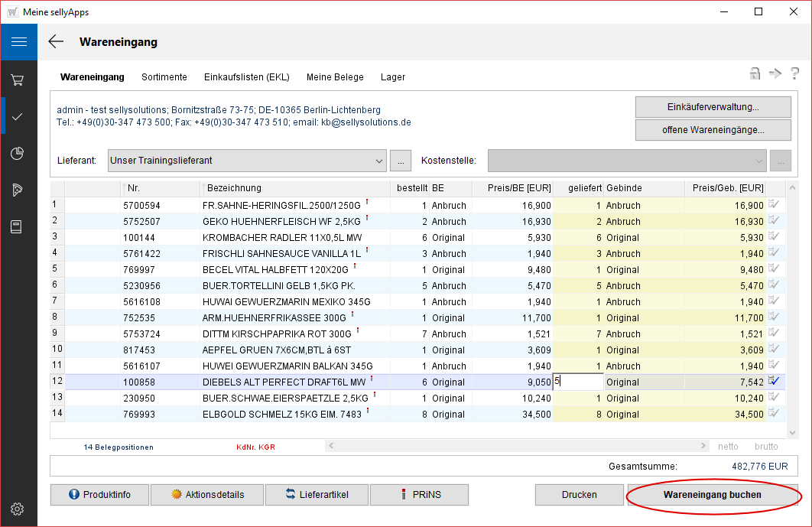The width and height of the screenshot is (812, 527).
Task: Click the offene Wareneingänge button
Action: (713, 130)
